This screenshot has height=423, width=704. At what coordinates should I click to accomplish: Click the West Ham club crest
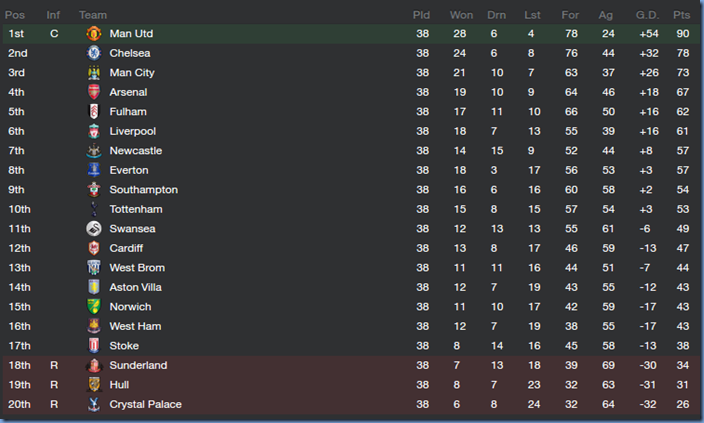(94, 326)
